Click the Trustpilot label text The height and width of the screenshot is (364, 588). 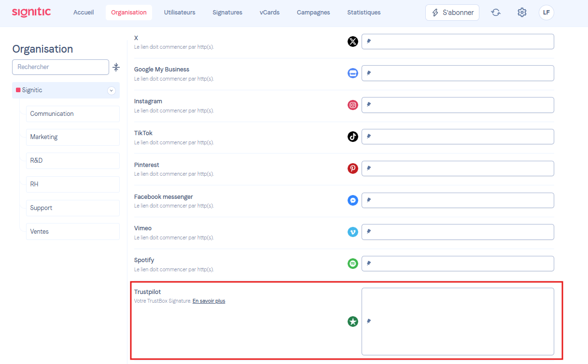click(x=148, y=292)
